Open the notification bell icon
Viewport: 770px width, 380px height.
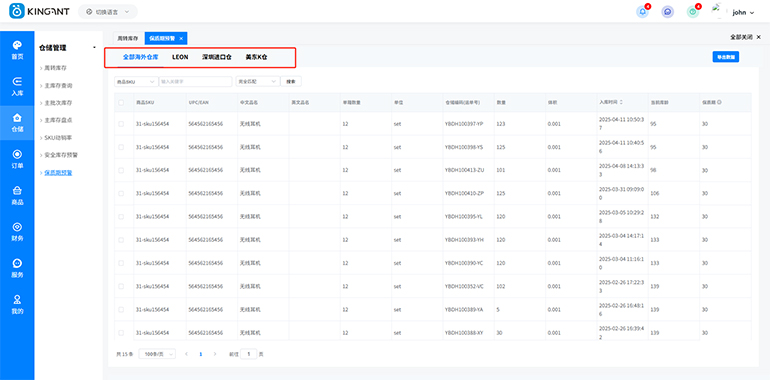pyautogui.click(x=642, y=12)
